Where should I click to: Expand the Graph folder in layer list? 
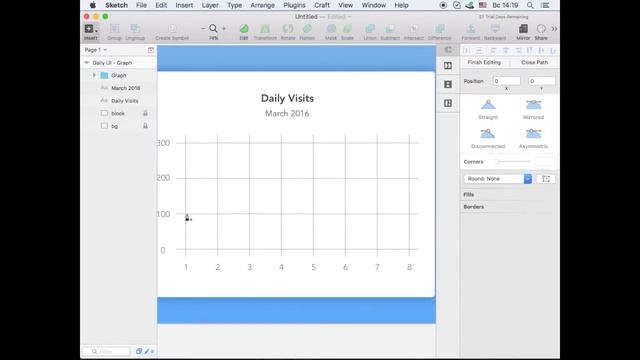point(94,75)
